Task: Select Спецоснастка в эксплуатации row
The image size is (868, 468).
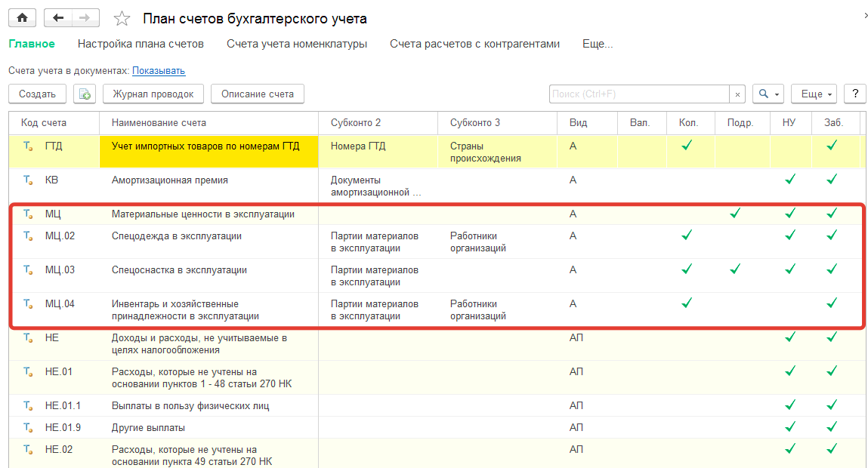Action: (x=434, y=276)
